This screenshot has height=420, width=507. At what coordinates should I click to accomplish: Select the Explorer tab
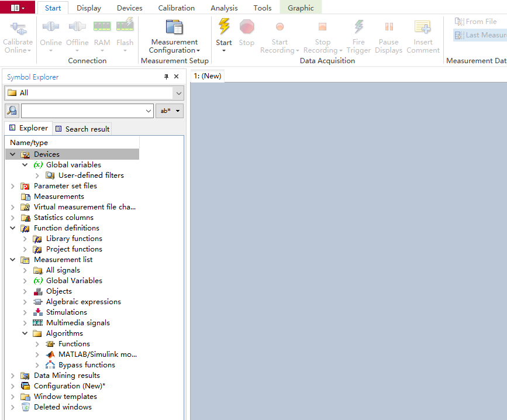[29, 128]
